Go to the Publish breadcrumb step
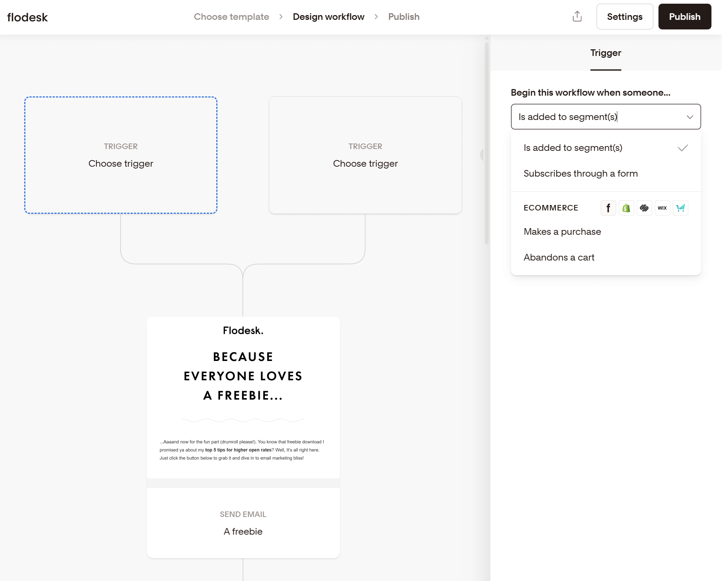This screenshot has width=728, height=581. (x=404, y=17)
